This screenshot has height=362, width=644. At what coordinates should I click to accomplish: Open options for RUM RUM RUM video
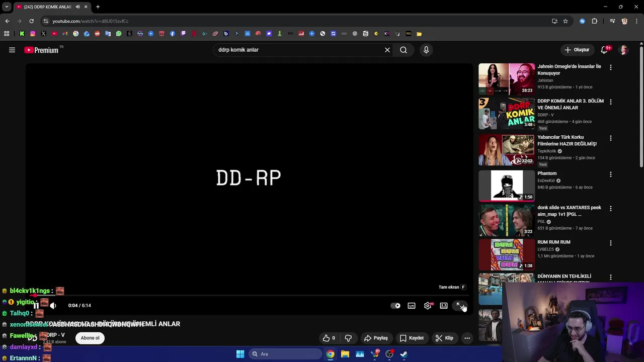(611, 243)
